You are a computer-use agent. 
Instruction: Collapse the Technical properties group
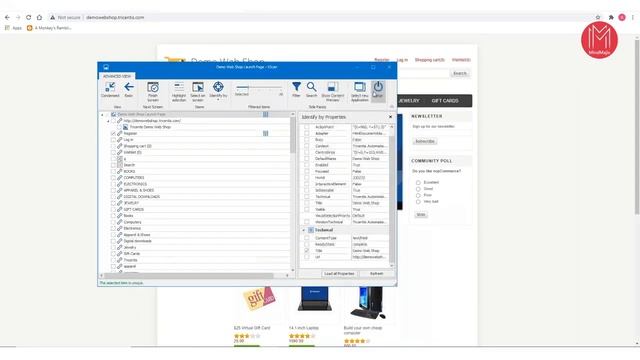coord(303,231)
